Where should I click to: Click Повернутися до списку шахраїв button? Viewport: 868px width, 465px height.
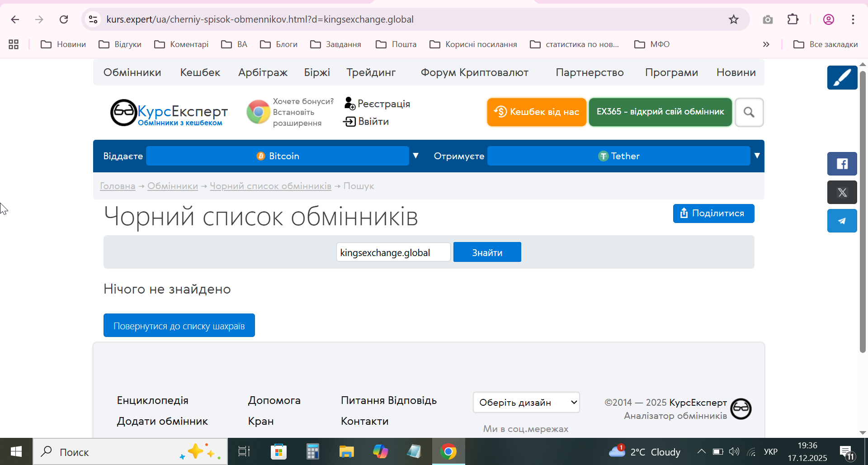pyautogui.click(x=179, y=325)
